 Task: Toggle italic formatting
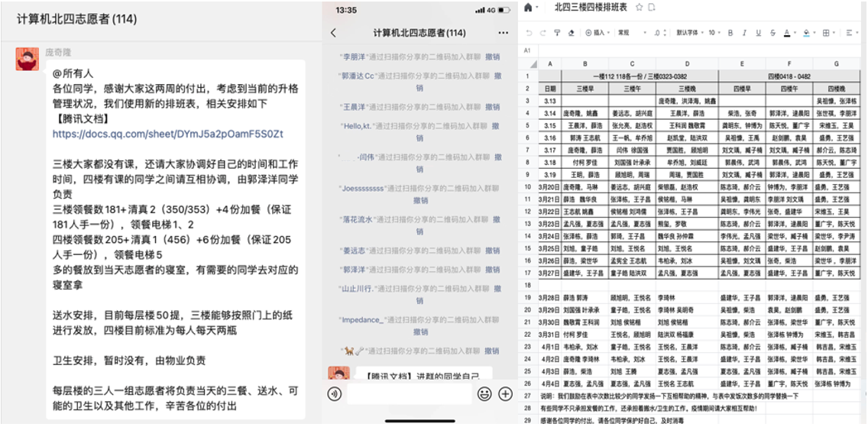coord(744,33)
